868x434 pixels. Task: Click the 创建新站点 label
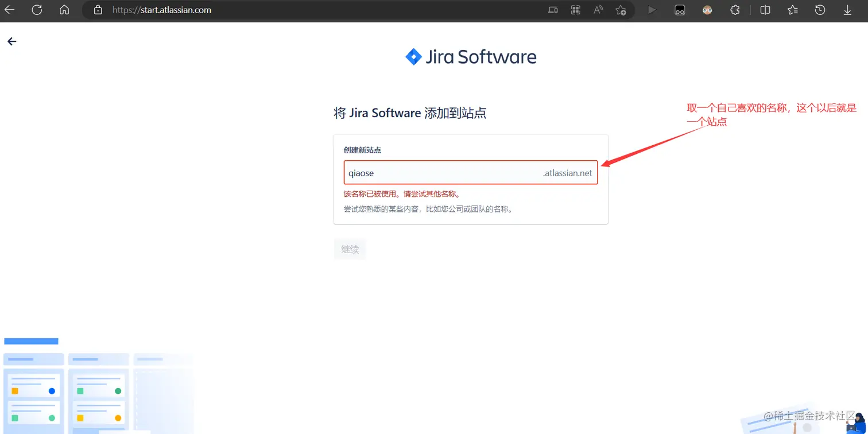(362, 150)
